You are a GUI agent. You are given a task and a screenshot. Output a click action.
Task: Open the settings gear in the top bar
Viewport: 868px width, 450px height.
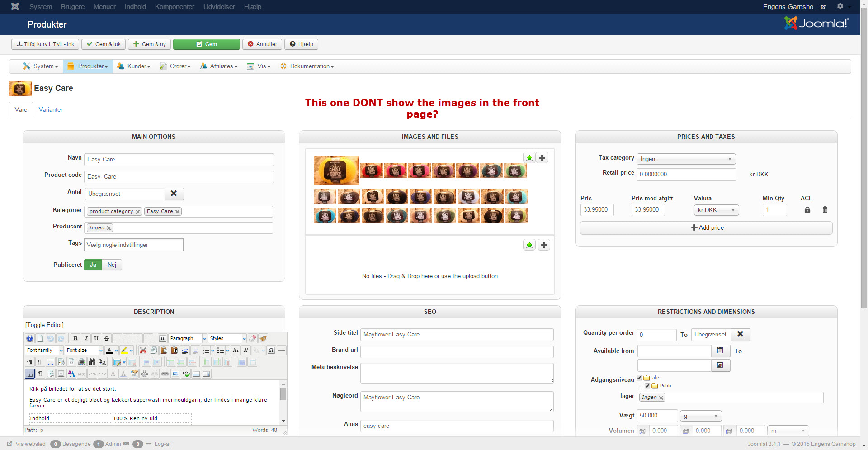[x=840, y=6]
